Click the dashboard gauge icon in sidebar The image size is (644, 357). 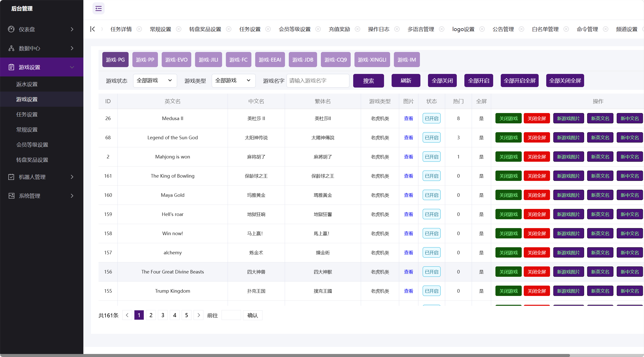11,29
